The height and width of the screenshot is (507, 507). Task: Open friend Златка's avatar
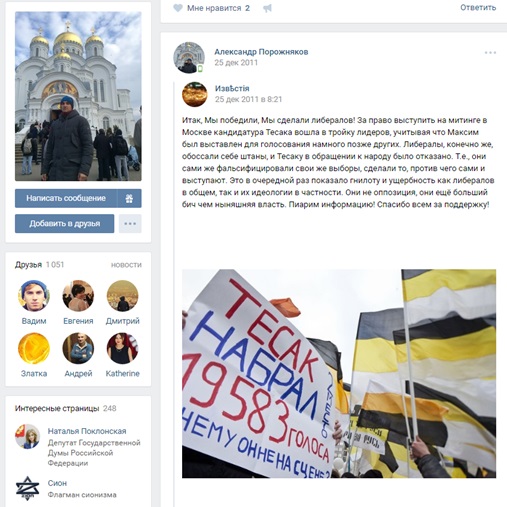pos(34,348)
